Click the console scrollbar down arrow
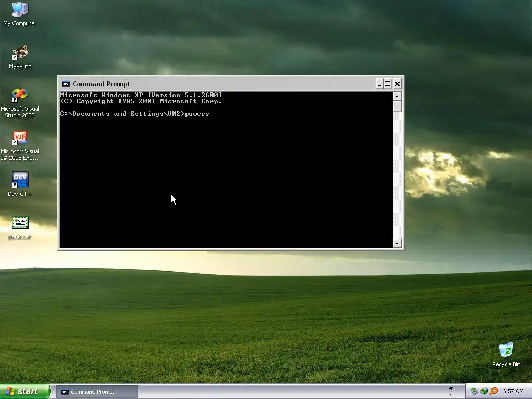The height and width of the screenshot is (399, 532). tap(397, 243)
